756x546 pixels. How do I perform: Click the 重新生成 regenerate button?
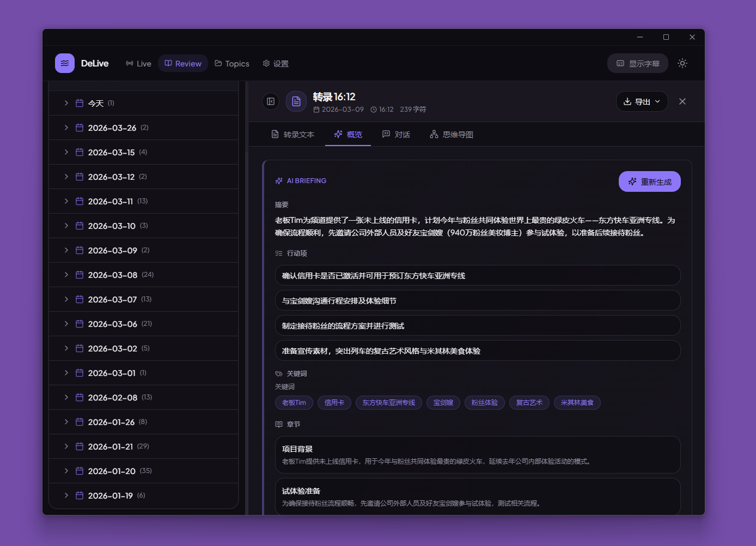[649, 181]
